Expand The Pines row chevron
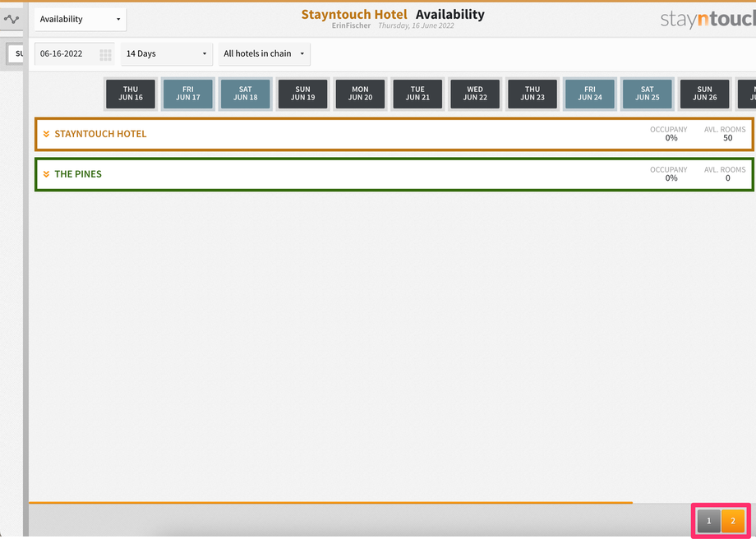This screenshot has width=756, height=539. click(x=46, y=174)
